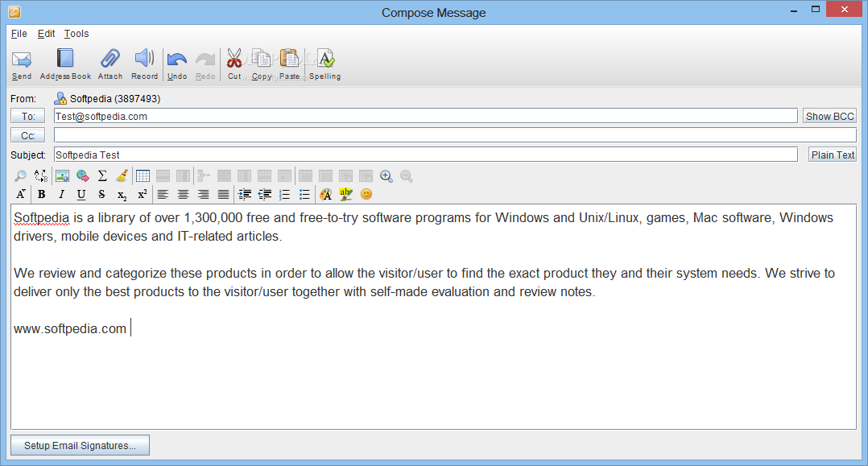Insert an image into the message

coord(62,176)
